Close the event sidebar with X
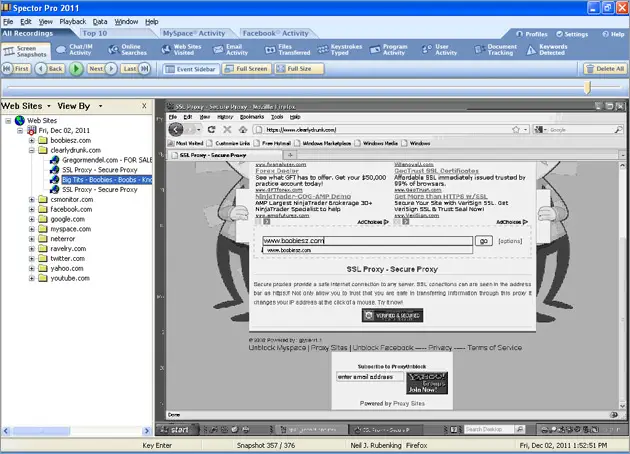 (x=144, y=106)
